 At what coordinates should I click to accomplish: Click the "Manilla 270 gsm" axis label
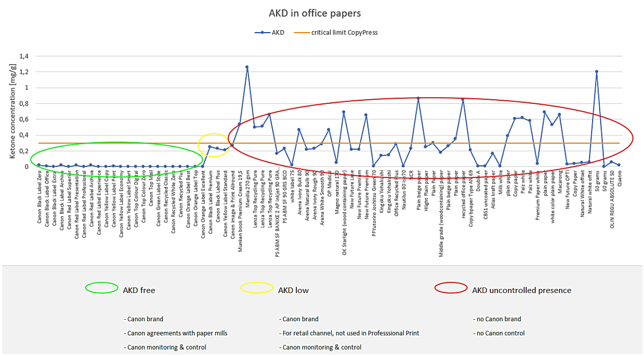pos(248,188)
